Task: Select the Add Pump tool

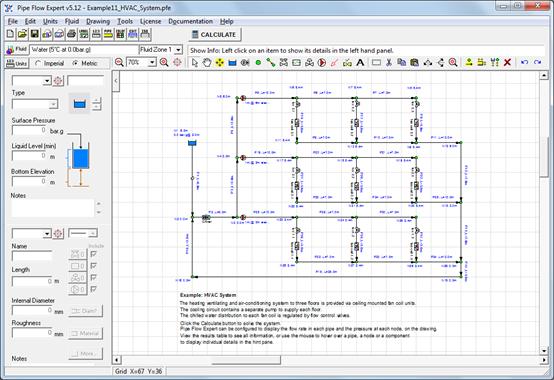Action: pos(322,63)
